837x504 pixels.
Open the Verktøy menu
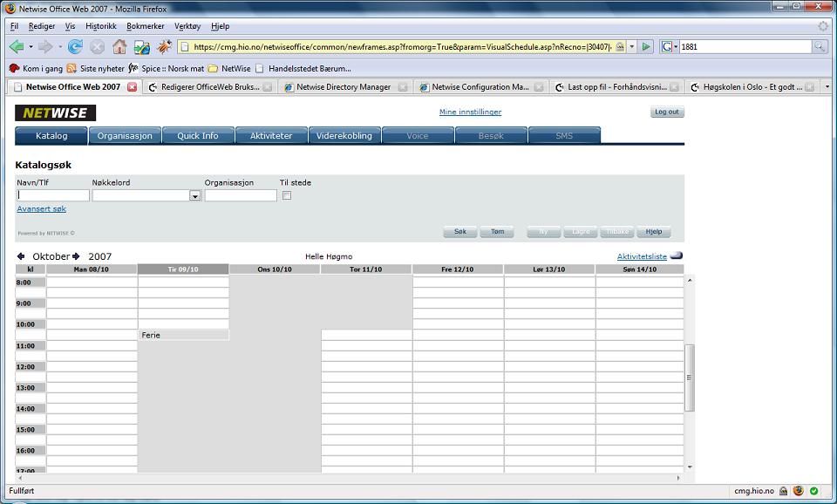[x=187, y=26]
